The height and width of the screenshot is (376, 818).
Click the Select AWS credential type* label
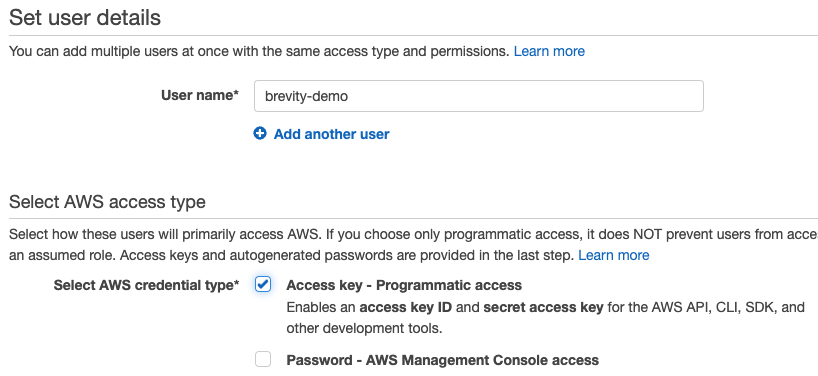147,285
